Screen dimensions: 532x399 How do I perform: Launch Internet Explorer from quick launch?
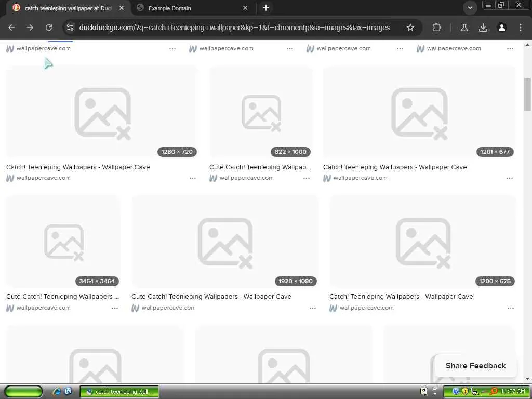[x=57, y=392]
